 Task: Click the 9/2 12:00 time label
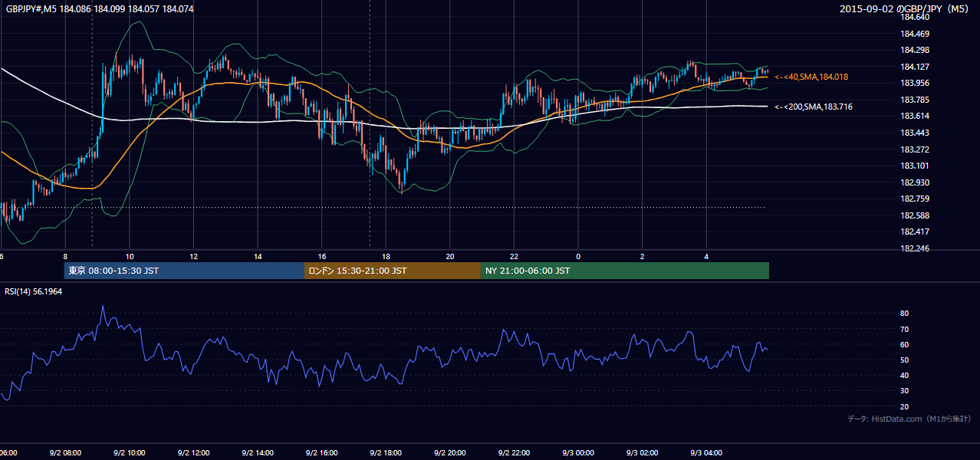pos(193,452)
